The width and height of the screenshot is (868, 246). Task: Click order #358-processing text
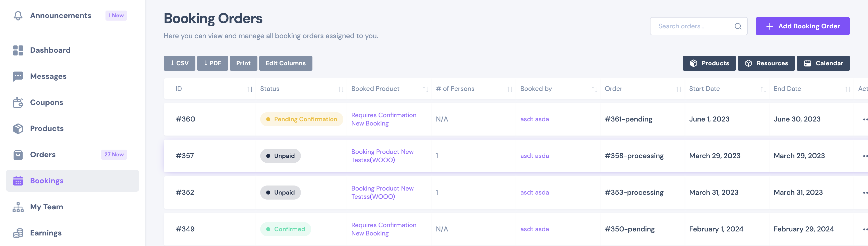634,156
